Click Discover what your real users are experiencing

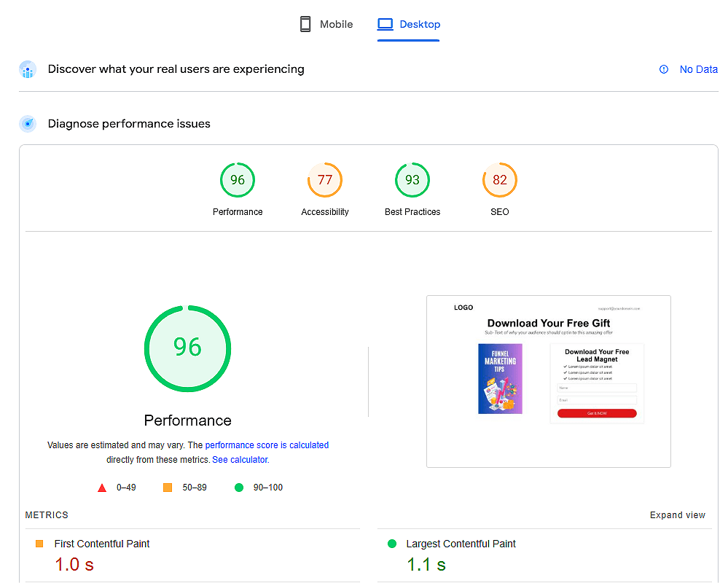click(176, 69)
